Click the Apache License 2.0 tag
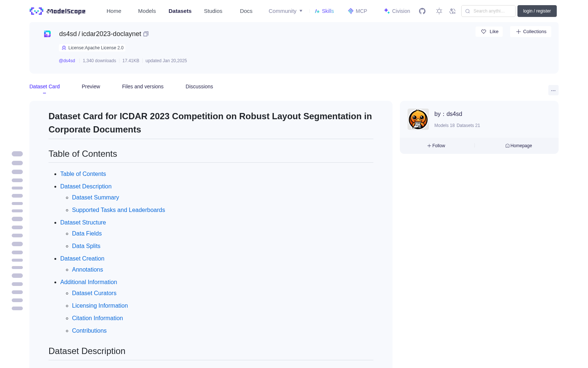This screenshot has width=588, height=368. tap(92, 48)
